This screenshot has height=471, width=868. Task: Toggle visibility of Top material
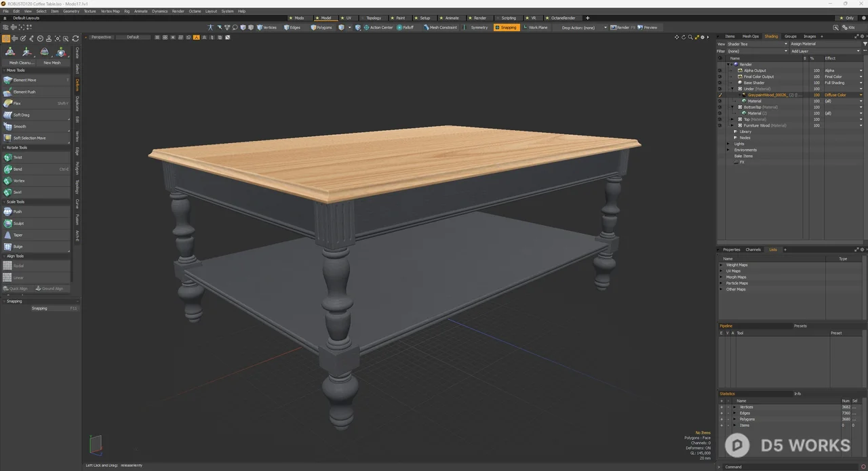(x=720, y=119)
